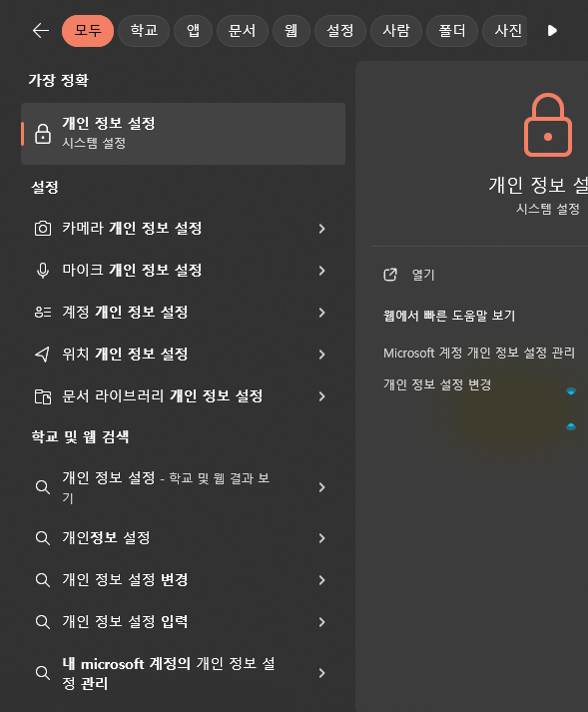Click the location arrow icon for 위치 개인 정보 설정
The image size is (588, 712).
(x=43, y=355)
